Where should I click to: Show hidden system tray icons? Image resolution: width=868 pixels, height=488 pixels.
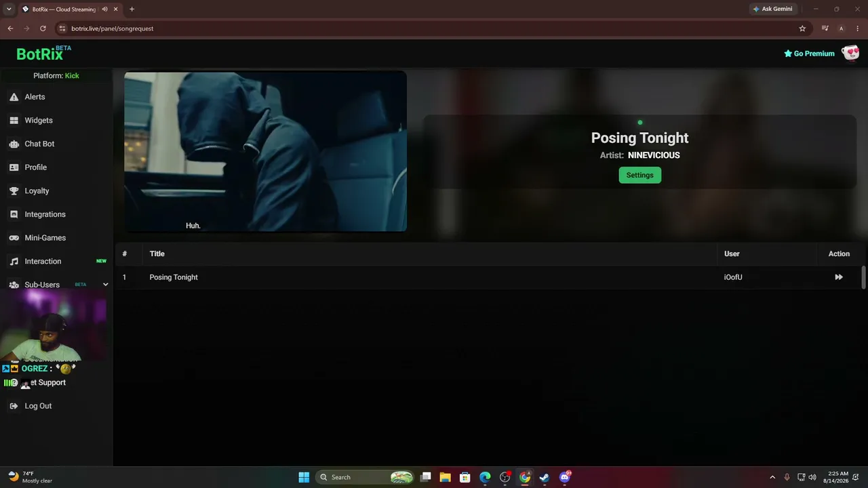click(772, 477)
